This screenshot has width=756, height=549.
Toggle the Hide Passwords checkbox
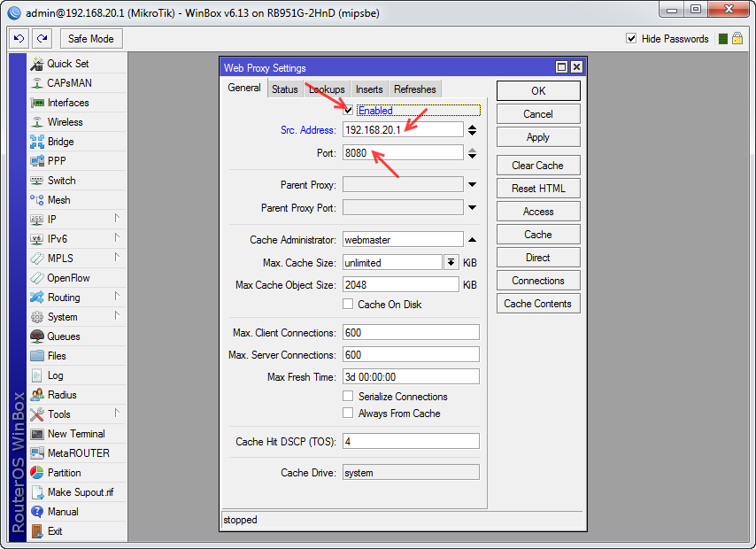pos(631,38)
